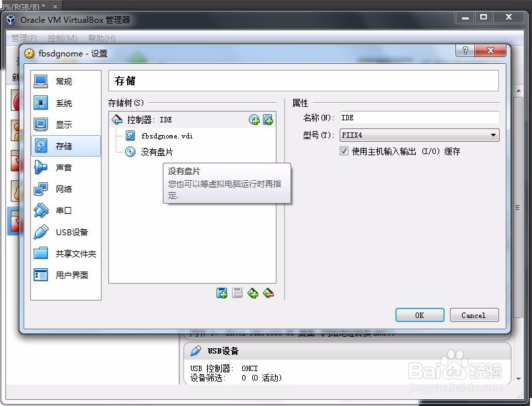Screen dimensions: 532x406
Task: Open 帮助(H) menu in VirtualBox Manager
Action: [102, 38]
